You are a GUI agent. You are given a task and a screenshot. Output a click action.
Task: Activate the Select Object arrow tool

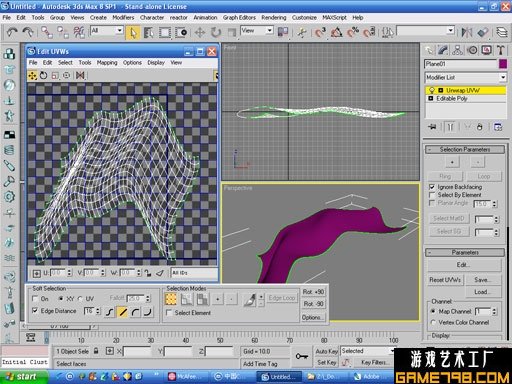click(133, 33)
